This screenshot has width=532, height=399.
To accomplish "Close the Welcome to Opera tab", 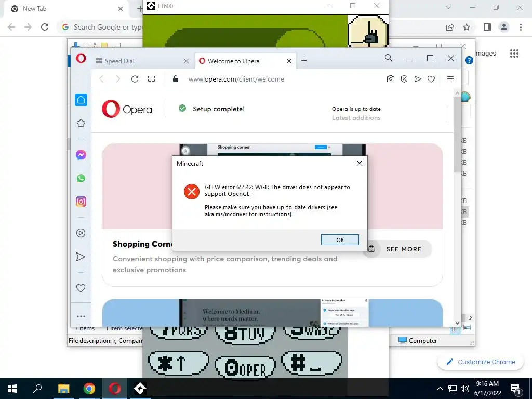I will coord(289,61).
